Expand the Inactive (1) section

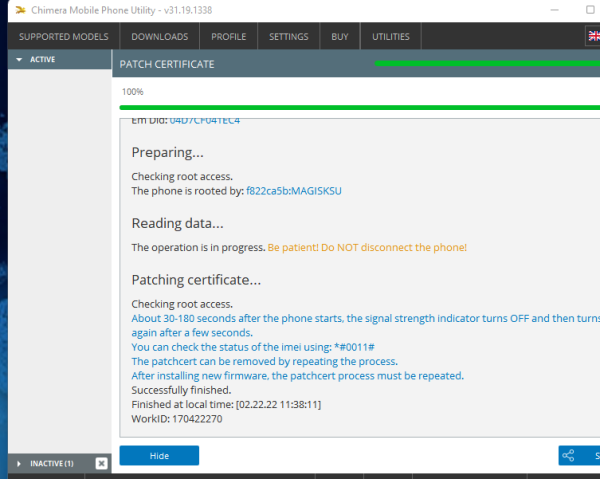tap(18, 464)
